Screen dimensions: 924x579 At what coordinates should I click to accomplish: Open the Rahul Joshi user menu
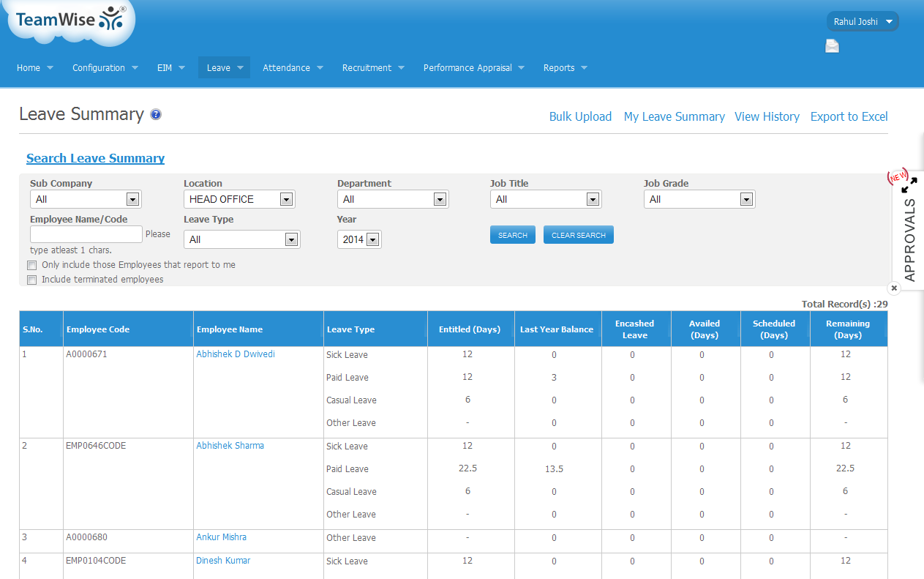(863, 22)
